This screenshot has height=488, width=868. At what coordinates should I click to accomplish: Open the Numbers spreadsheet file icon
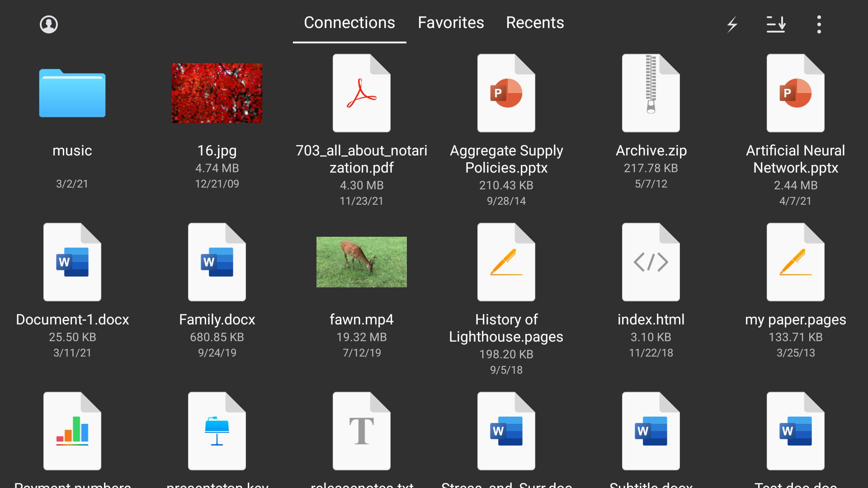(72, 431)
